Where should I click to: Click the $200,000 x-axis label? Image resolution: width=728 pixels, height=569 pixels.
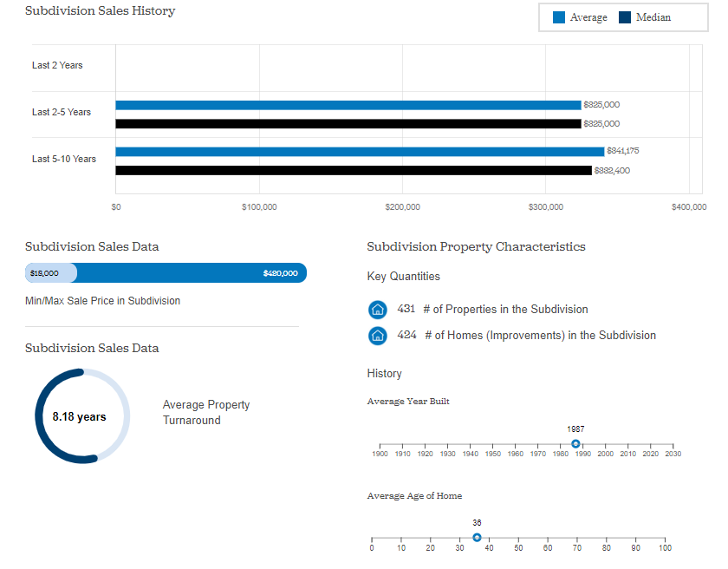pyautogui.click(x=402, y=207)
